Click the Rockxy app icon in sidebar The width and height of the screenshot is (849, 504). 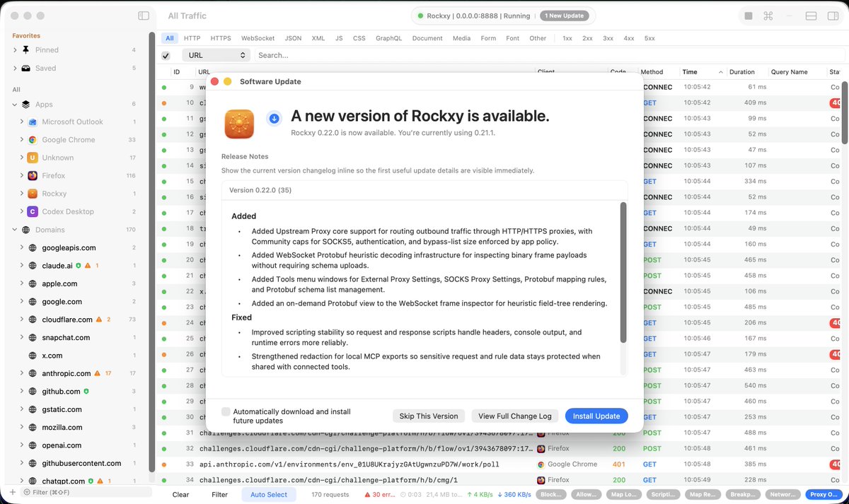coord(33,194)
